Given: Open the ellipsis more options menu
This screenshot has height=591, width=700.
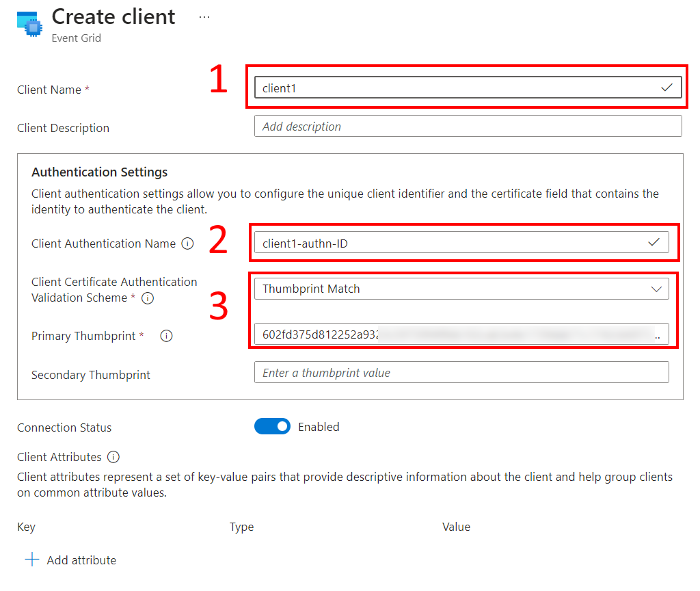Looking at the screenshot, I should [204, 18].
